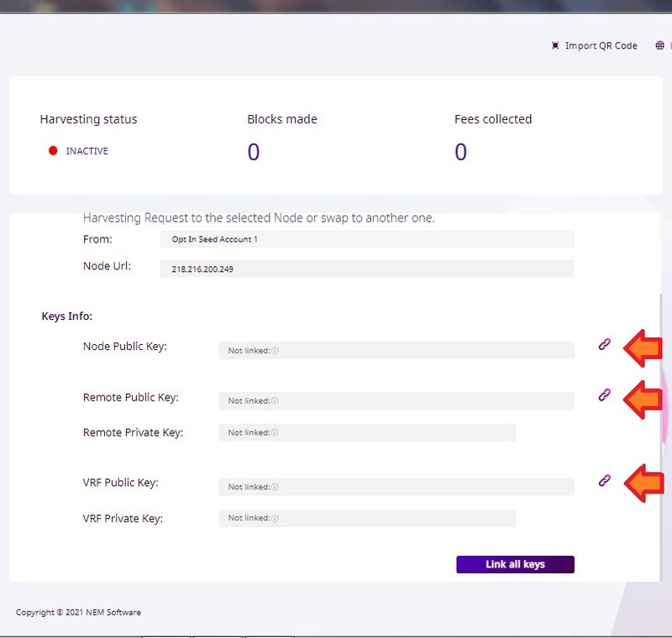Click the Import QR Code text link
The image size is (672, 638).
(601, 45)
